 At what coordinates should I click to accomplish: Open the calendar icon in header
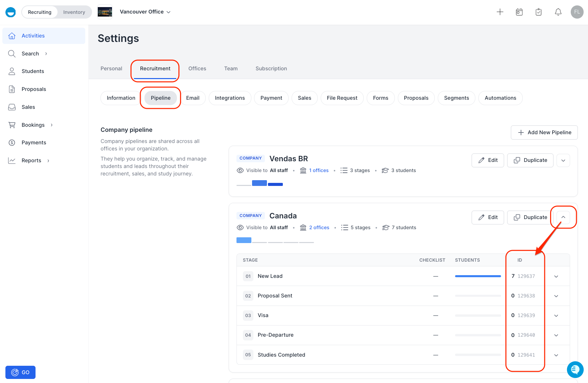[519, 12]
